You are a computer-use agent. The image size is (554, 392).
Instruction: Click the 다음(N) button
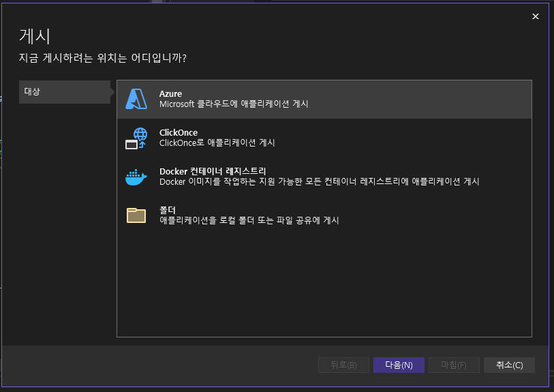pyautogui.click(x=399, y=365)
